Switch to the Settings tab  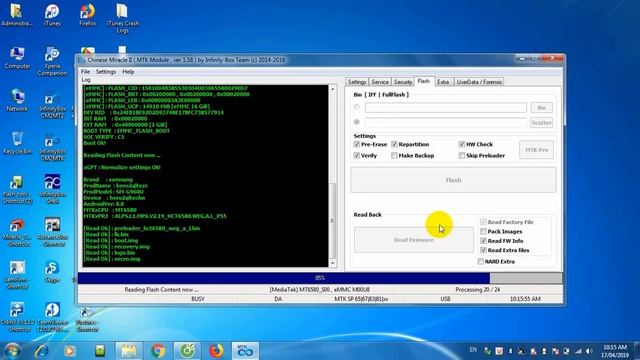click(357, 82)
